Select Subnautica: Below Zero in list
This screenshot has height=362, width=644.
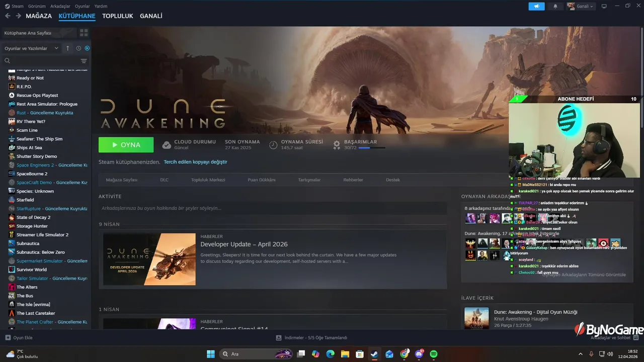[x=41, y=252]
